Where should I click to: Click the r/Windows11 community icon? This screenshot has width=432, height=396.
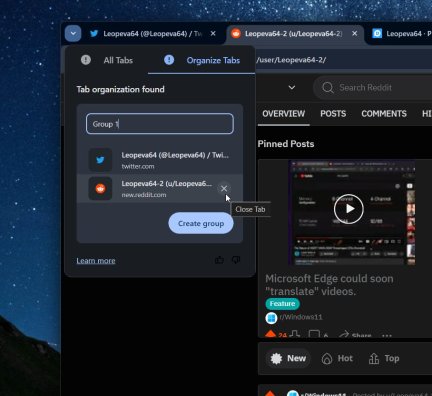[271, 318]
